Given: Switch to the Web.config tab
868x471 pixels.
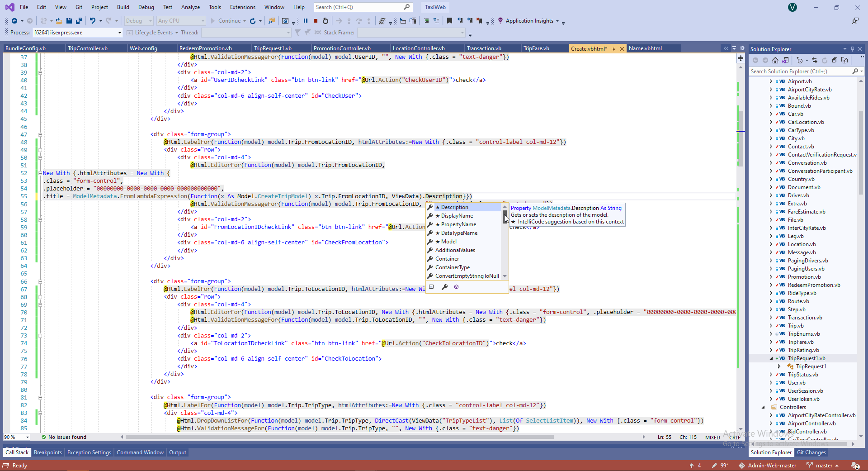Looking at the screenshot, I should coord(143,48).
